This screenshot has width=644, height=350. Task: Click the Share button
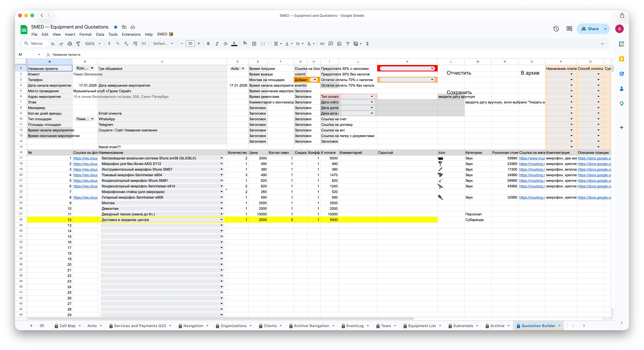(589, 29)
